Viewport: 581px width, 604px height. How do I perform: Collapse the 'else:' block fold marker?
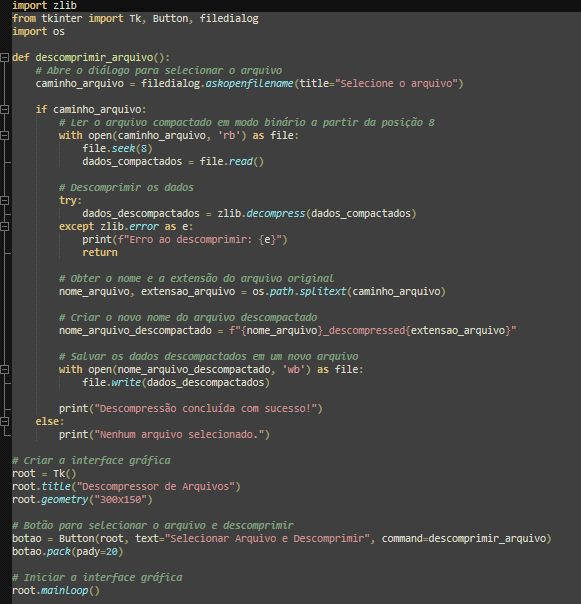click(4, 421)
